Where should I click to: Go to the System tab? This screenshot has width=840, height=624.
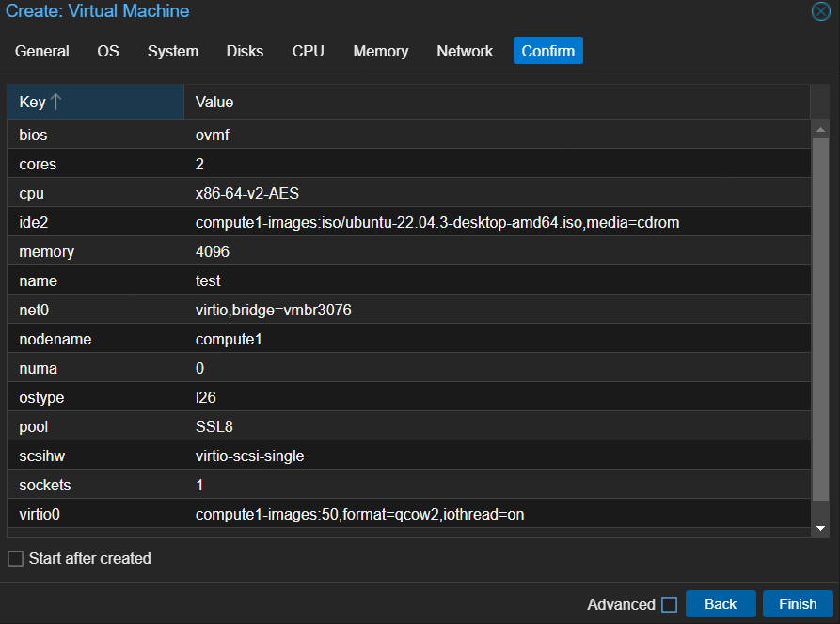(x=173, y=51)
